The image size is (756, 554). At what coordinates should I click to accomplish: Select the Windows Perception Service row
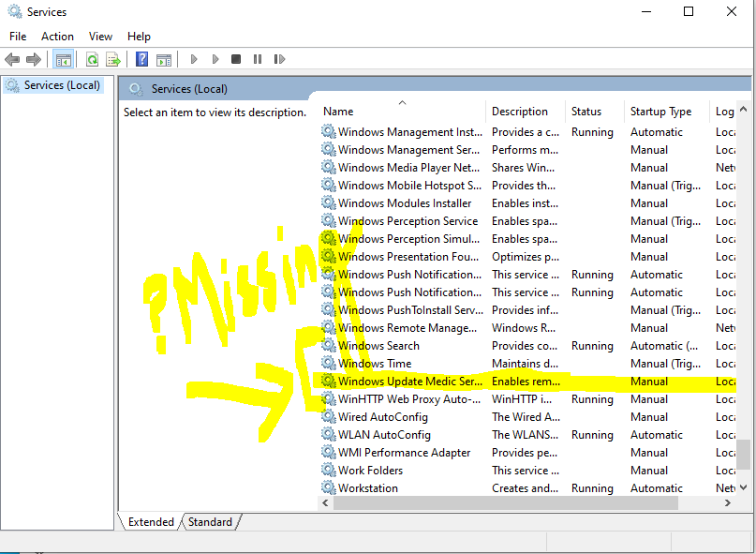click(x=528, y=221)
